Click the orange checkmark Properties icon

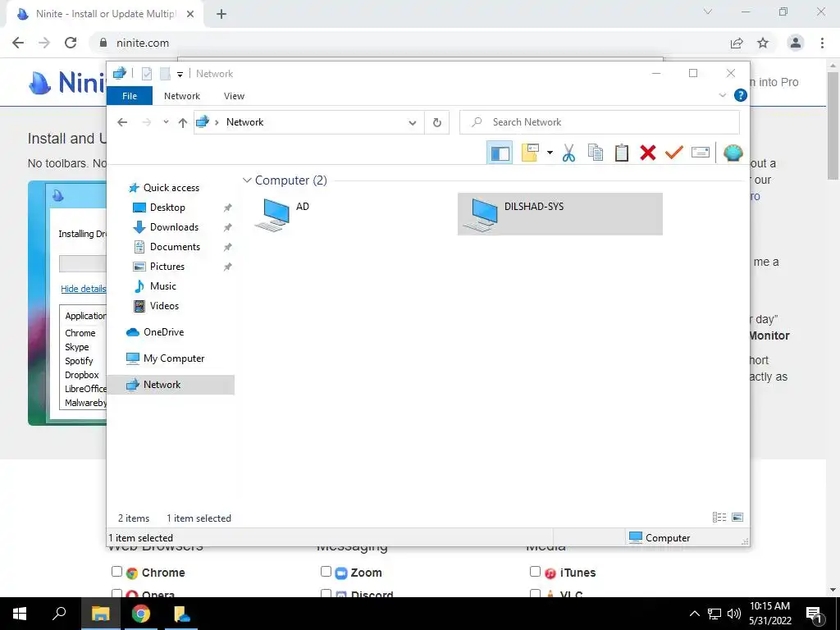click(x=674, y=153)
